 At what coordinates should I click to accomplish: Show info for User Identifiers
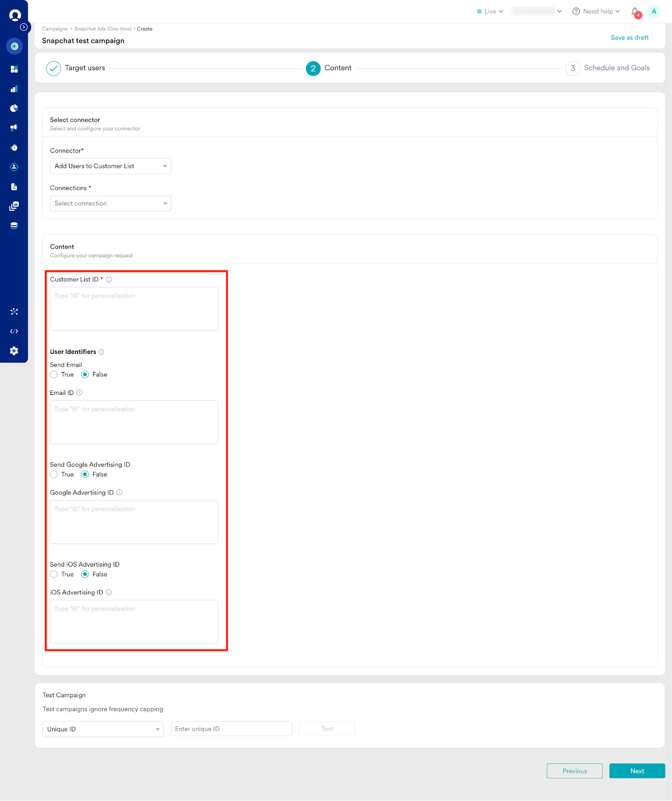[101, 352]
